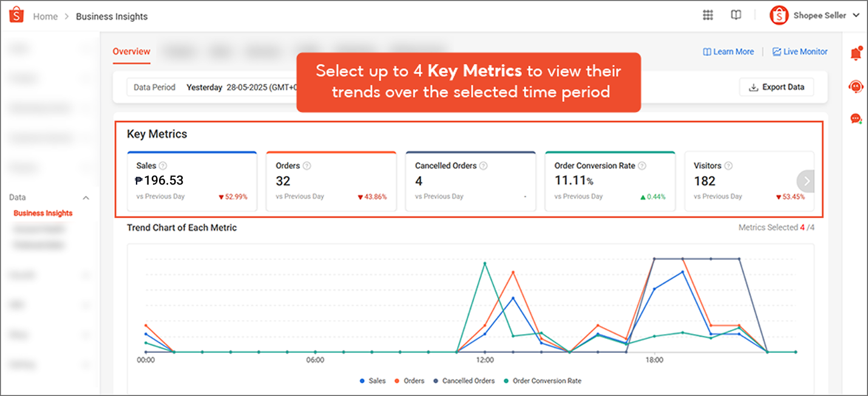Expand the Shopee Seller account dropdown
Screen dimensions: 868x396
(x=815, y=16)
